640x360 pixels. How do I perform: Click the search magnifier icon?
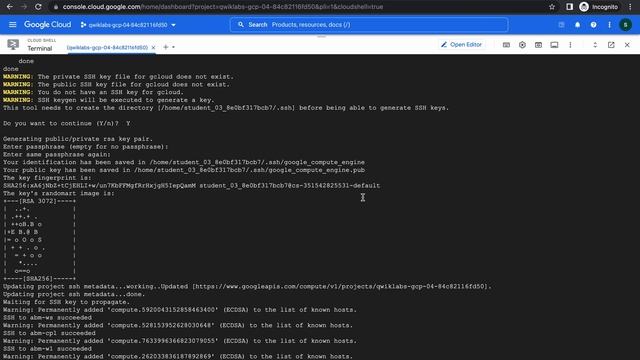pos(241,25)
